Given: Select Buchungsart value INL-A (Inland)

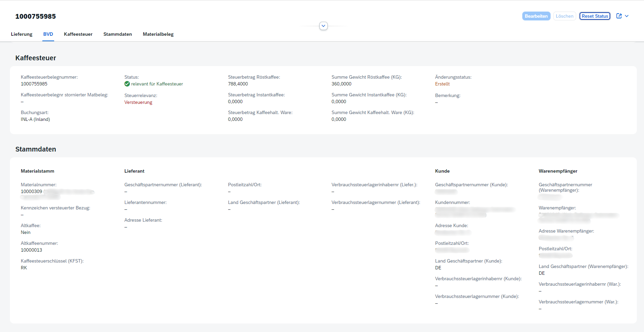Looking at the screenshot, I should (35, 119).
